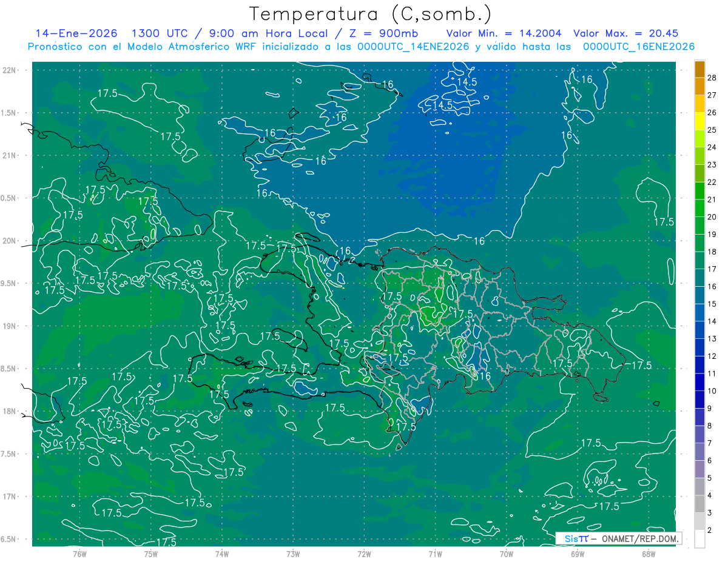
Task: Click "Valor Min. = 14.2004" text
Action: click(504, 33)
